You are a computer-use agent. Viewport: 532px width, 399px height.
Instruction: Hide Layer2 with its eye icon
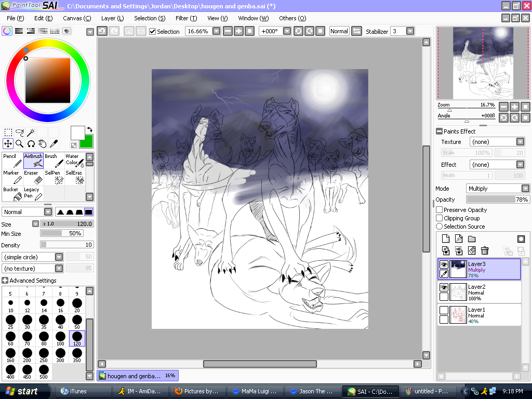click(444, 287)
